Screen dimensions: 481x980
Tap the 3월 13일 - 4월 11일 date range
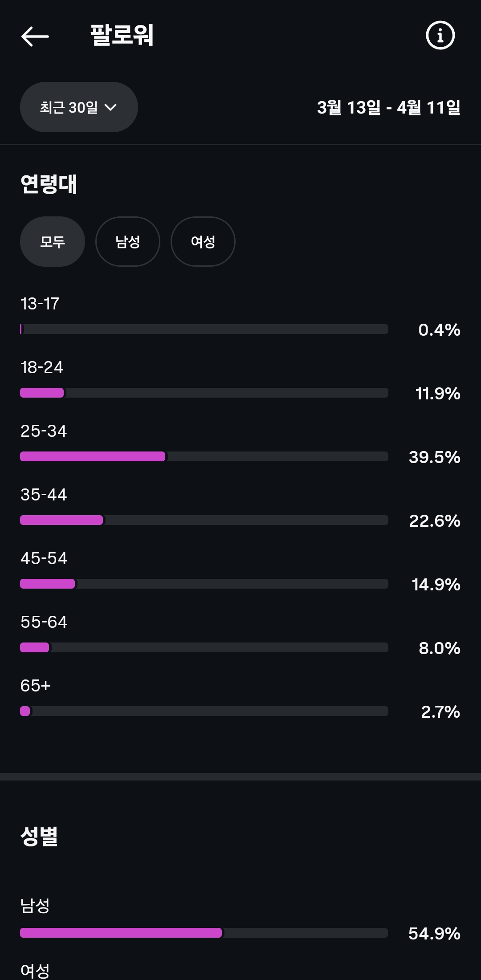click(x=388, y=108)
